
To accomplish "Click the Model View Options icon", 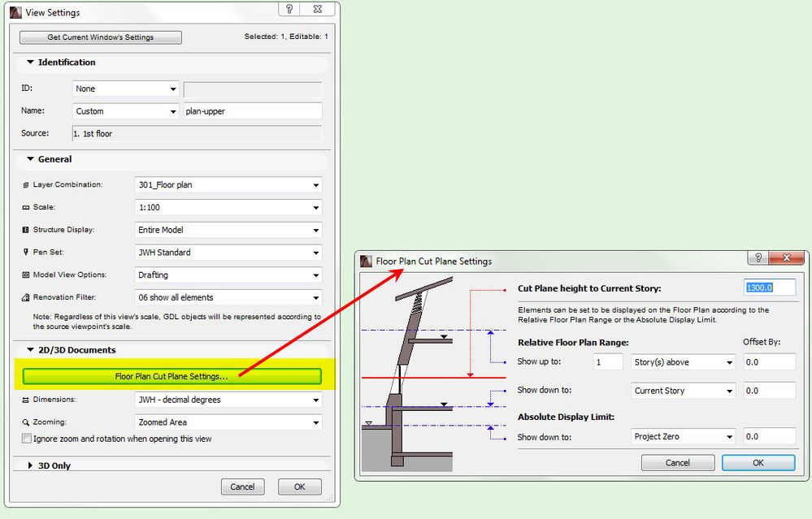I will pyautogui.click(x=25, y=275).
